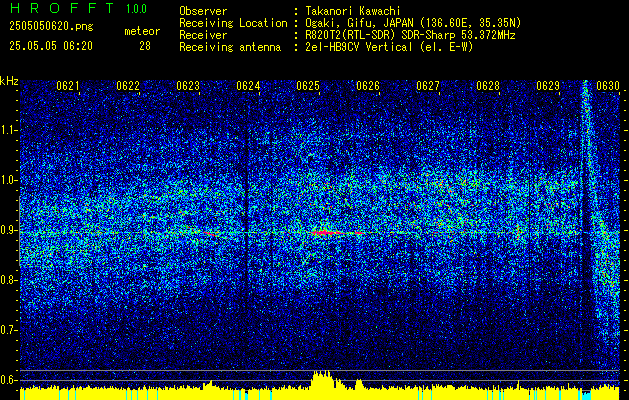Click the date stamp 25.05.05 06:20
This screenshot has height=400, width=629.
coord(51,46)
